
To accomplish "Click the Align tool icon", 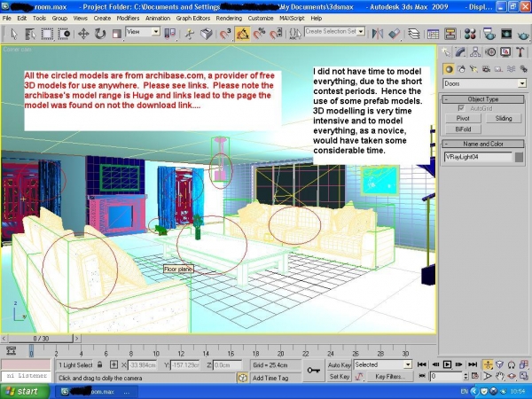I will 395,34.
